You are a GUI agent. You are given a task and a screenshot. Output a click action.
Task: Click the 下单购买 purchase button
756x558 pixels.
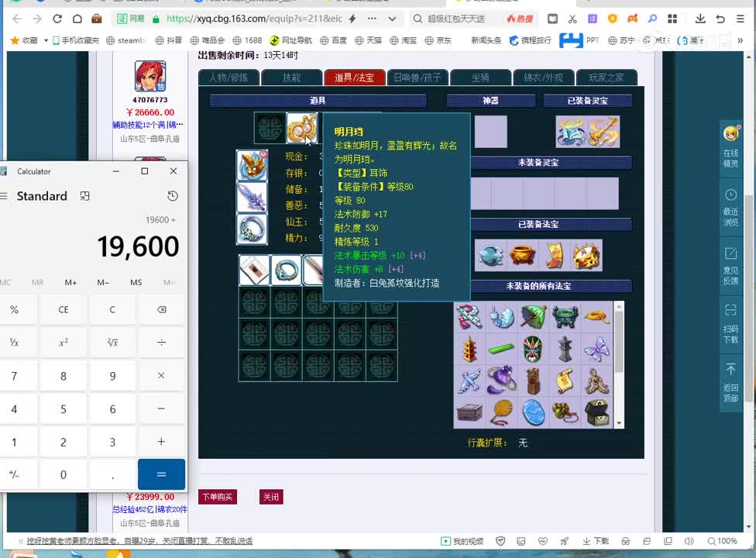tap(218, 497)
